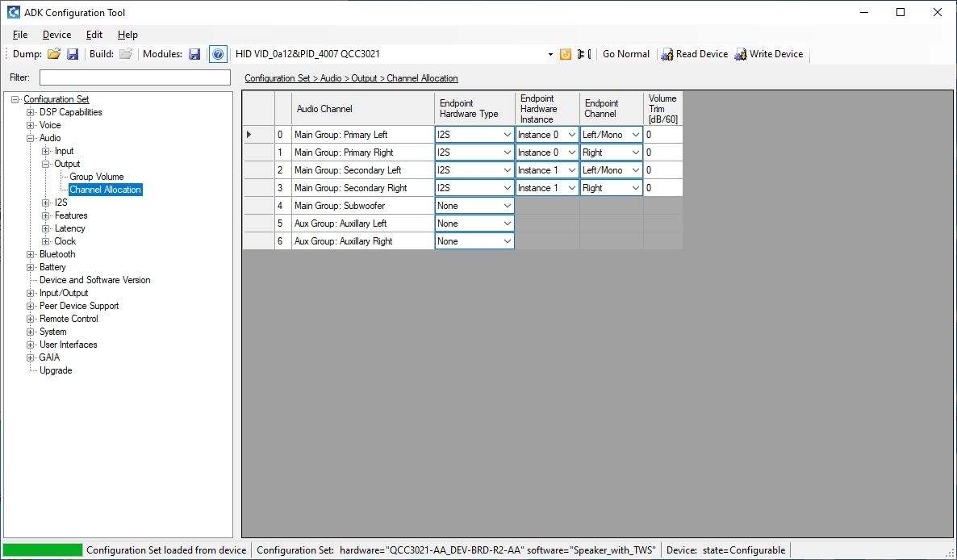Image resolution: width=957 pixels, height=560 pixels.
Task: Click the blue help question mark icon
Action: (x=218, y=54)
